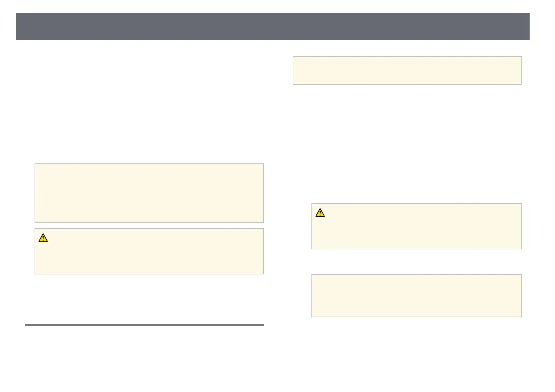555x392 pixels.
Task: Select the bottom-right cream note box
Action: tap(417, 295)
